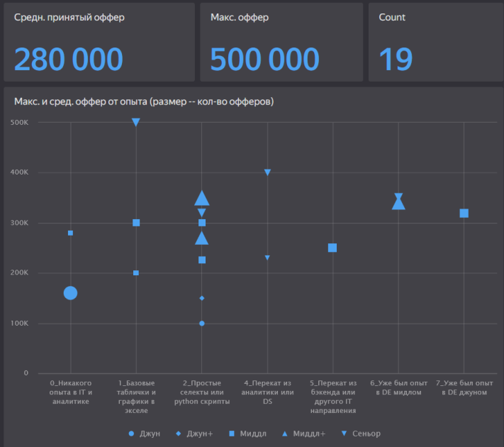The height and width of the screenshot is (447, 504).
Task: Select the Сеньор down-triangle in the 6_Уже был опыт в DE мидлом column
Action: [398, 196]
